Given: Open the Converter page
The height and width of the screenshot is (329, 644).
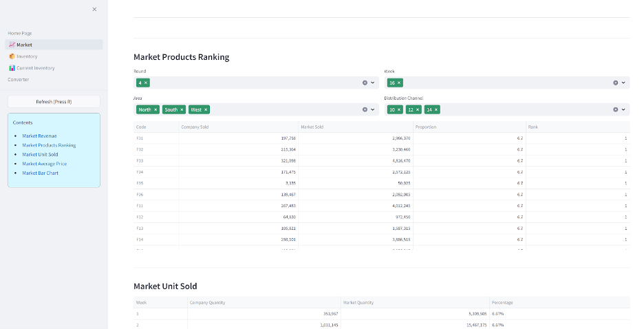Looking at the screenshot, I should (19, 79).
